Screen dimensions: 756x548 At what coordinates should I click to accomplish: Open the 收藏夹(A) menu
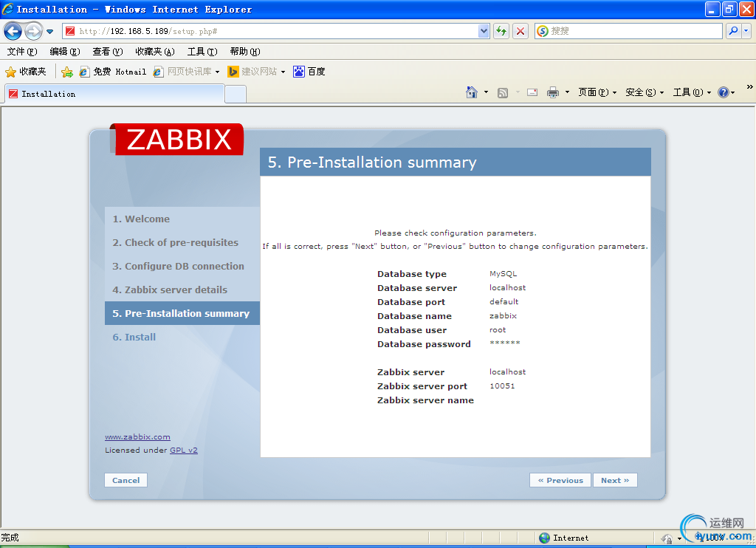155,52
